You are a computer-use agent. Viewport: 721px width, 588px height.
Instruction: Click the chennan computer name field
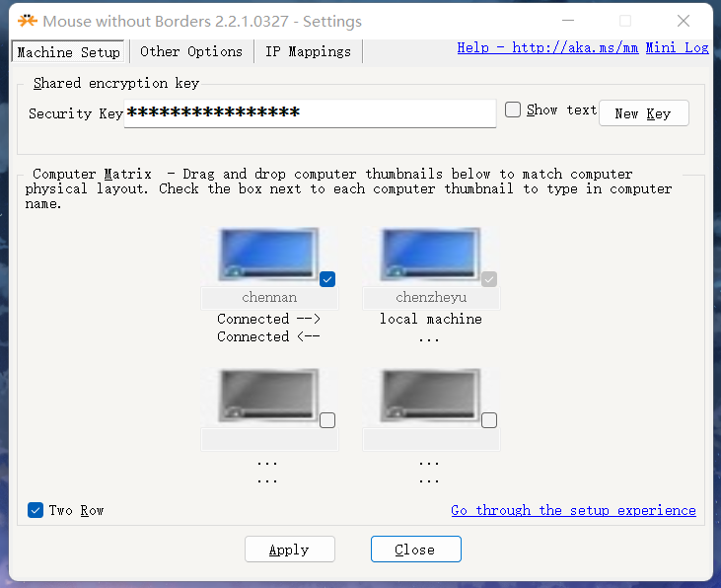pyautogui.click(x=269, y=298)
